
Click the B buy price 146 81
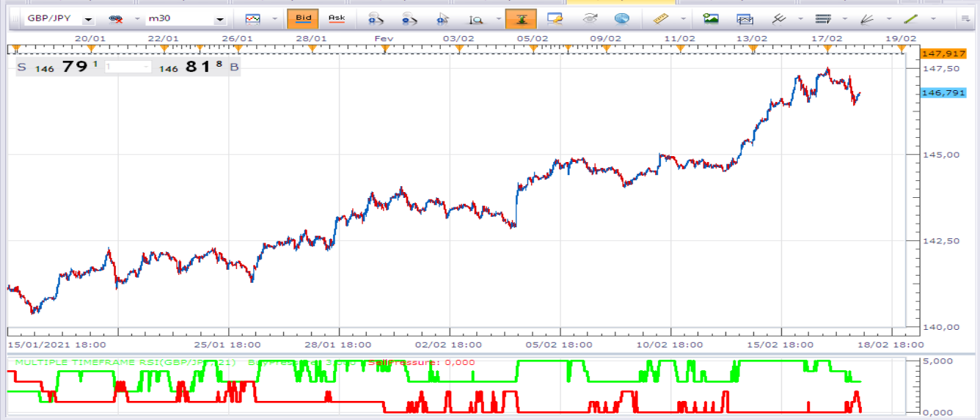coord(198,67)
